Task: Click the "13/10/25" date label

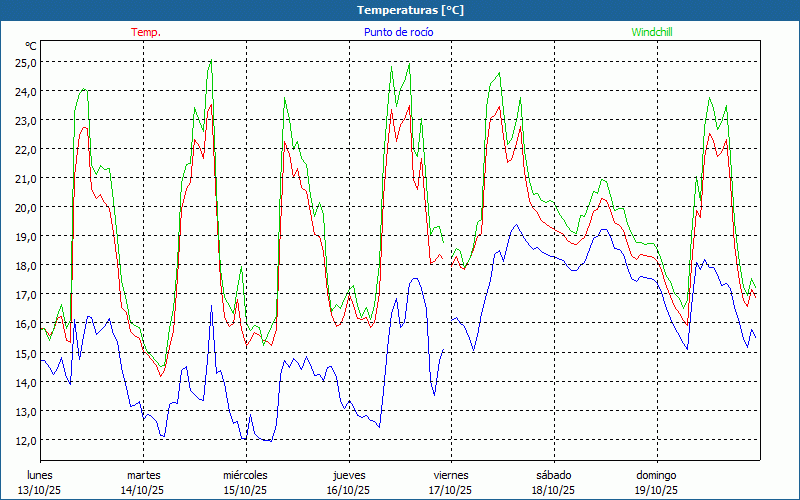Action: [x=40, y=490]
